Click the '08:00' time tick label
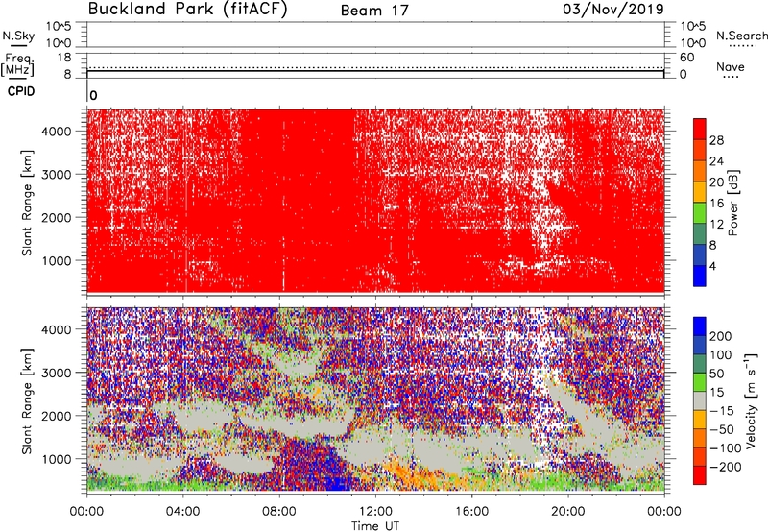This screenshot has height=532, width=768. [279, 512]
